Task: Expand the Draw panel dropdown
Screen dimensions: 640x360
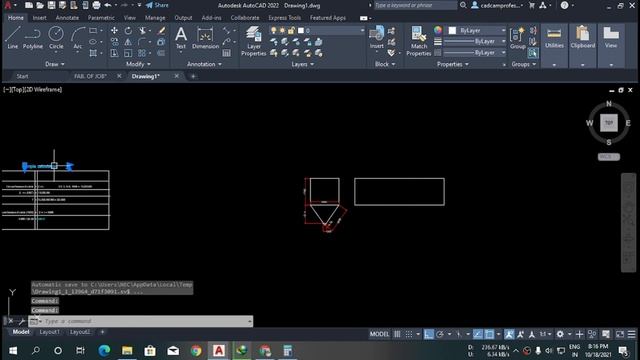Action: point(55,64)
